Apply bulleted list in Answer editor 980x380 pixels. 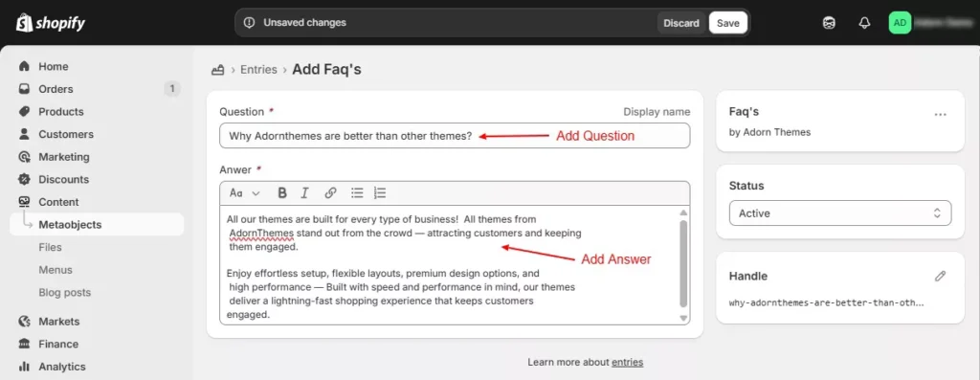[357, 193]
